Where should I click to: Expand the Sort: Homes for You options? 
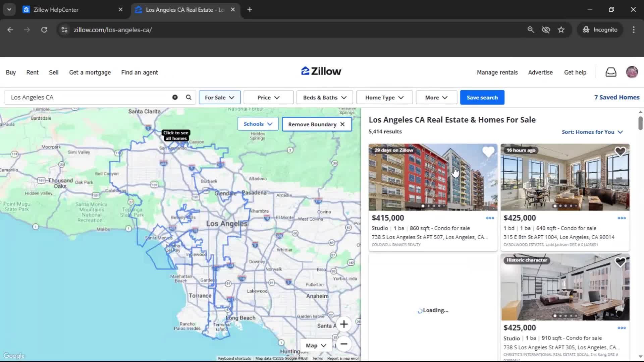pyautogui.click(x=592, y=132)
